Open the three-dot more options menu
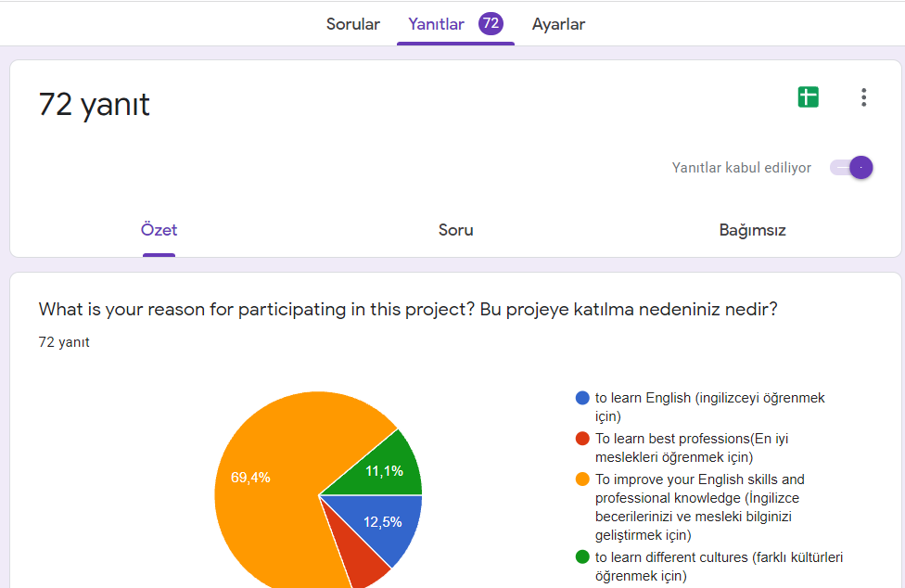905x588 pixels. pyautogui.click(x=863, y=96)
